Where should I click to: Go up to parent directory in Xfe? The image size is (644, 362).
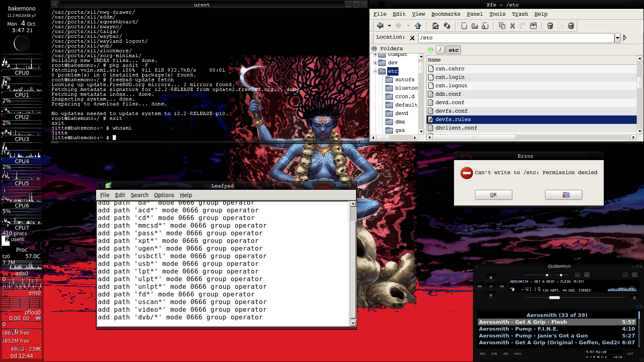tap(418, 26)
